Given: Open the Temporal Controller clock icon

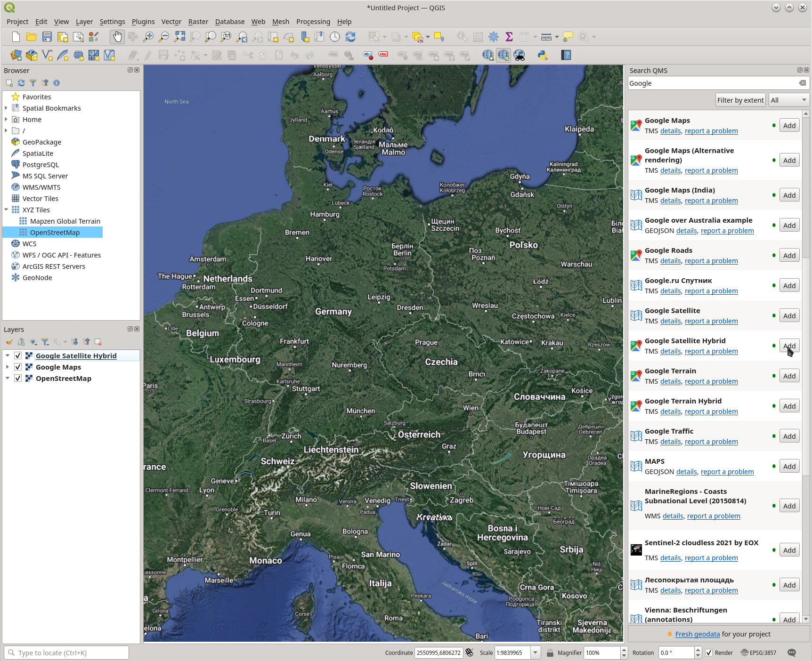Looking at the screenshot, I should (x=335, y=37).
